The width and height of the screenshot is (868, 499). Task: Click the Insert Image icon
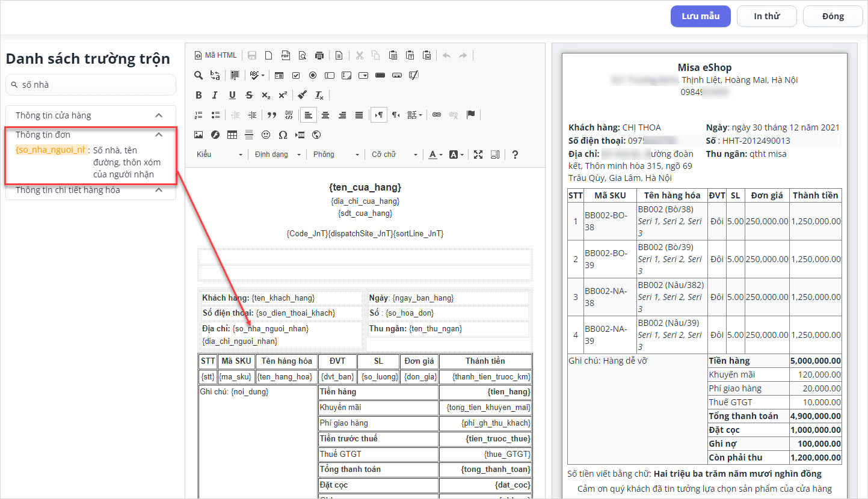click(x=199, y=135)
